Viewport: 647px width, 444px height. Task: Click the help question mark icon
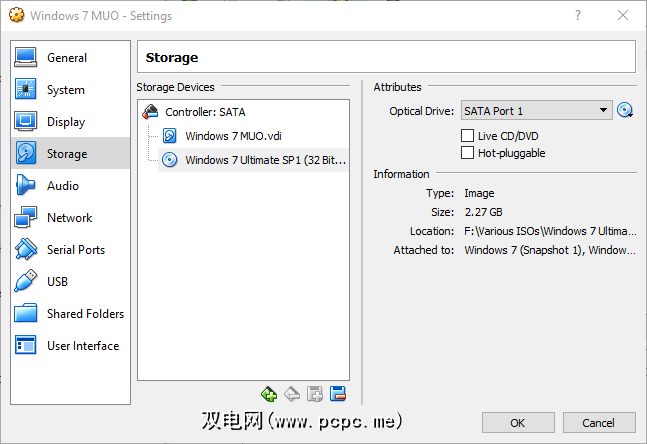[x=578, y=15]
